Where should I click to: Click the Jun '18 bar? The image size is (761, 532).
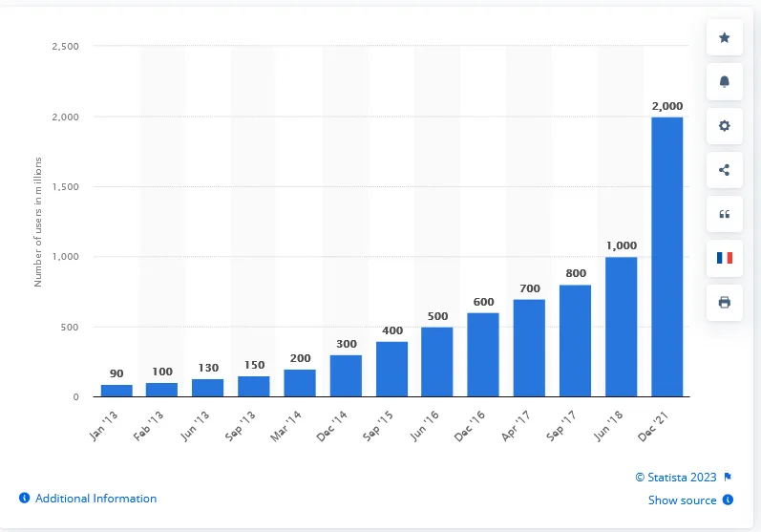622,327
